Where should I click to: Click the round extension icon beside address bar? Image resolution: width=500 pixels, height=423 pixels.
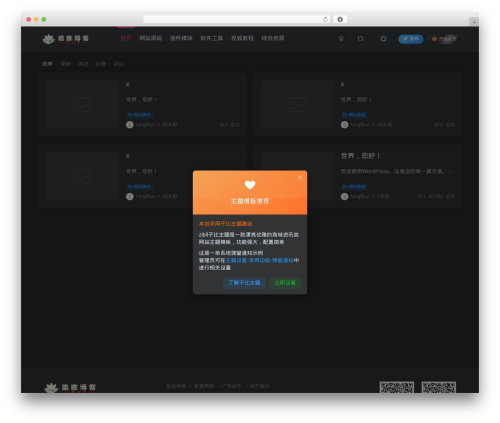click(340, 19)
